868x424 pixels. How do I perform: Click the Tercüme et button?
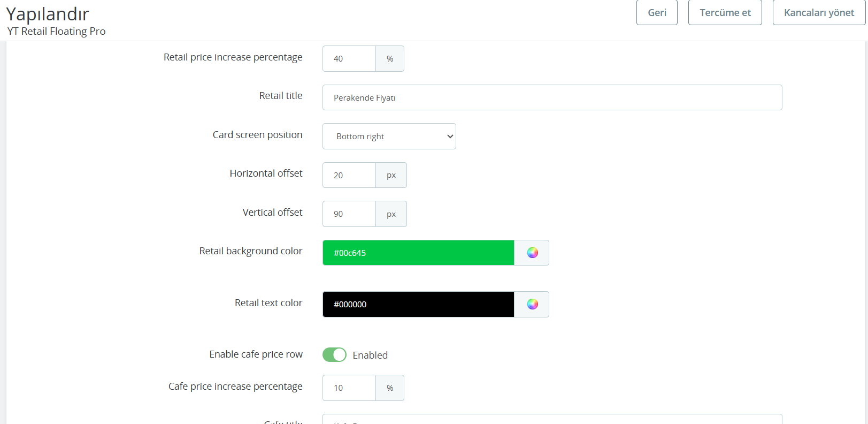[x=725, y=13]
